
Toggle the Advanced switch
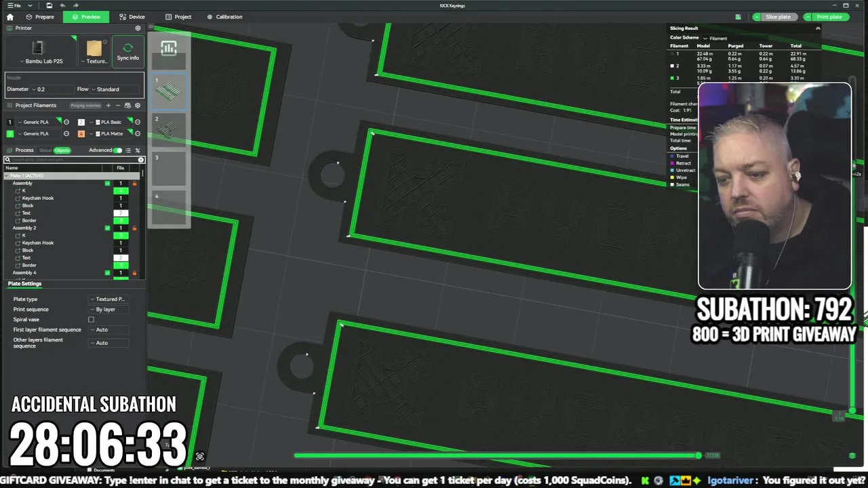[118, 150]
